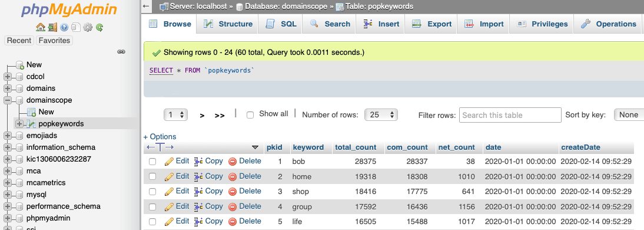Open the page number dropdown
The image size is (644, 230).
click(176, 115)
